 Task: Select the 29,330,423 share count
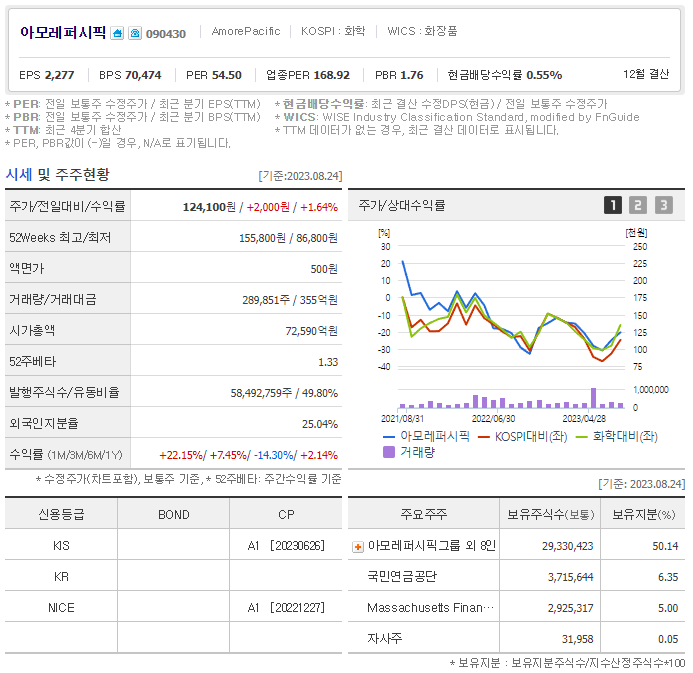pos(567,546)
